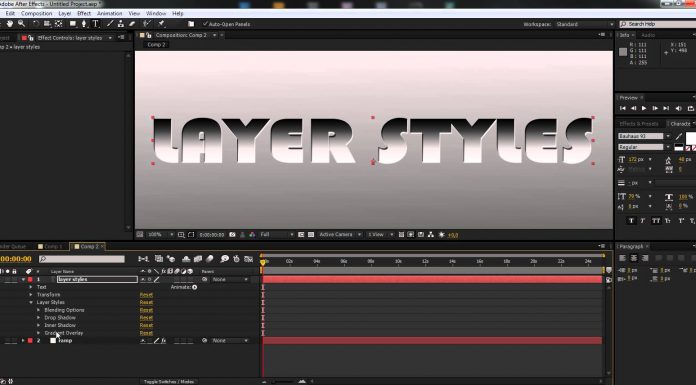Select the Rectangle shape tool
The height and width of the screenshot is (385, 696).
[73, 24]
